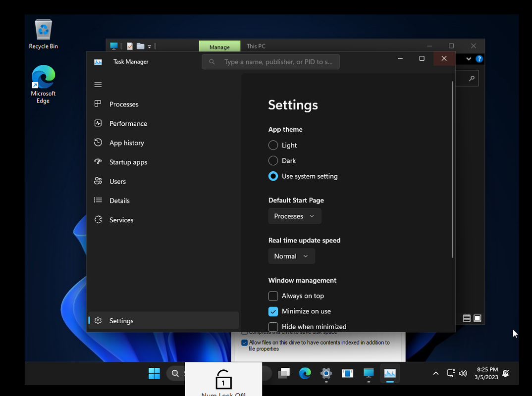
Task: Open the Manage tab in This PC window
Action: 219,47
